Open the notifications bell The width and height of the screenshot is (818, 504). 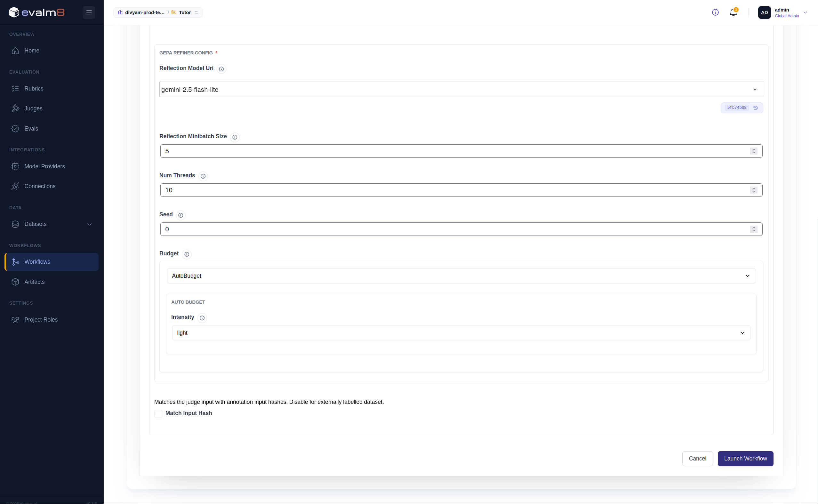(733, 12)
